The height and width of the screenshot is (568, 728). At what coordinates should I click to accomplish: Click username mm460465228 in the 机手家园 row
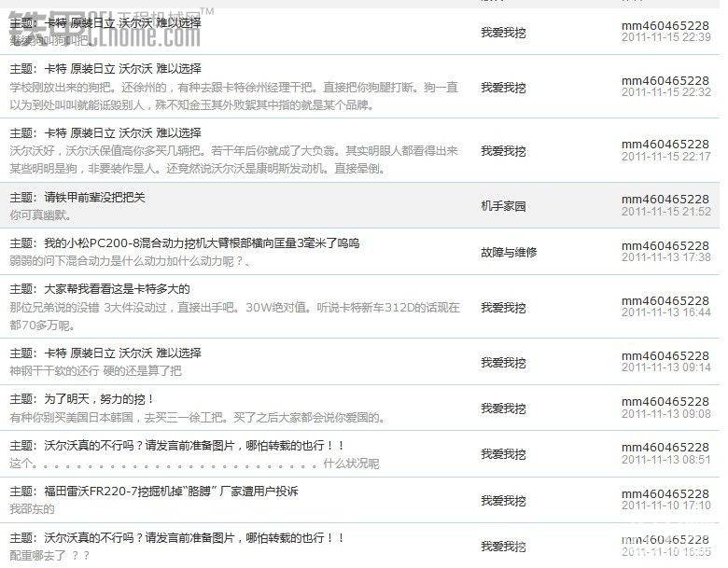(x=665, y=199)
